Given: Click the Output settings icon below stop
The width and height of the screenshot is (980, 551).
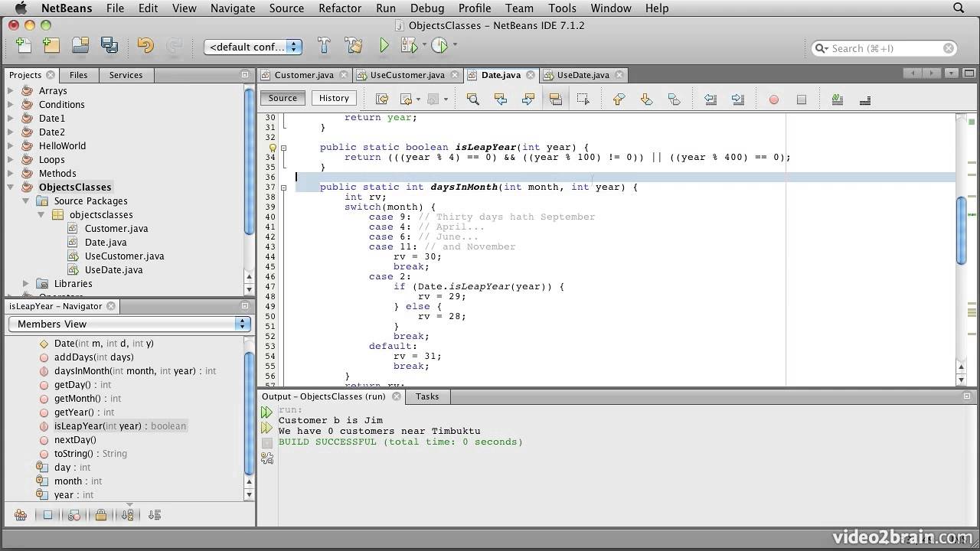Looking at the screenshot, I should [x=266, y=458].
